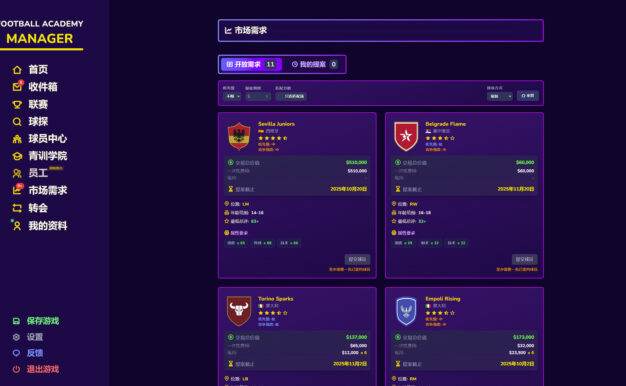Click the Sevilla Juniors star rating
This screenshot has height=386, width=626.
point(273,138)
